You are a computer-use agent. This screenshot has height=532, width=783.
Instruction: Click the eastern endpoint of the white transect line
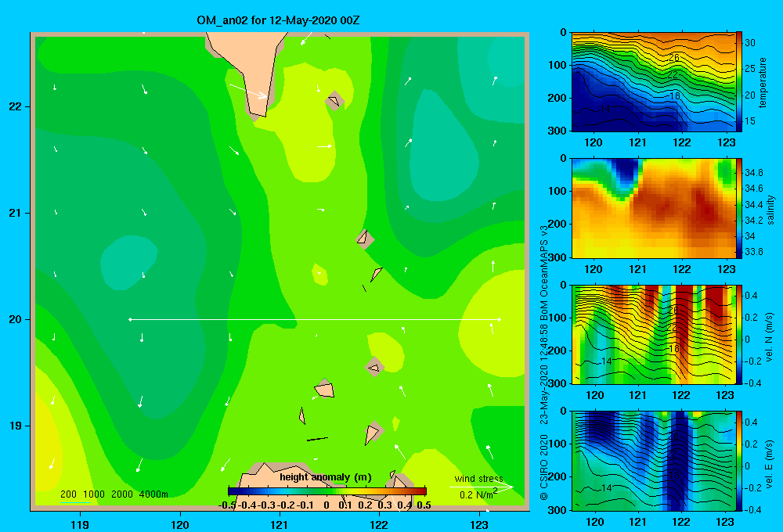500,319
